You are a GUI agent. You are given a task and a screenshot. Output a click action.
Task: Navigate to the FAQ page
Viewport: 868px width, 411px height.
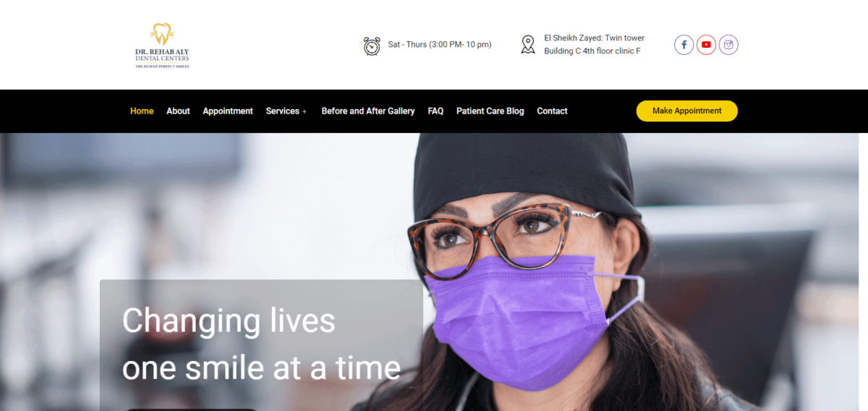point(435,111)
